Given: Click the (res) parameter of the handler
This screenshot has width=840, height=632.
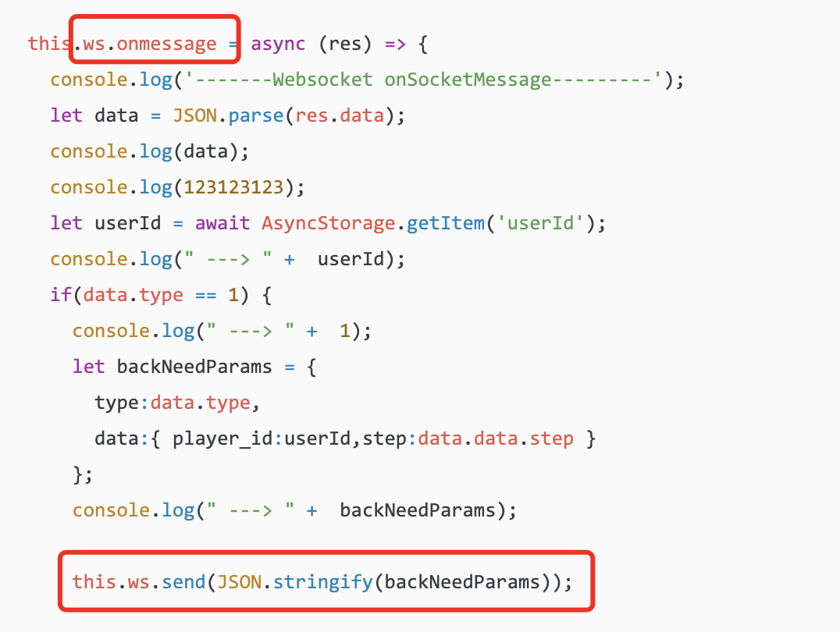Looking at the screenshot, I should 345,44.
